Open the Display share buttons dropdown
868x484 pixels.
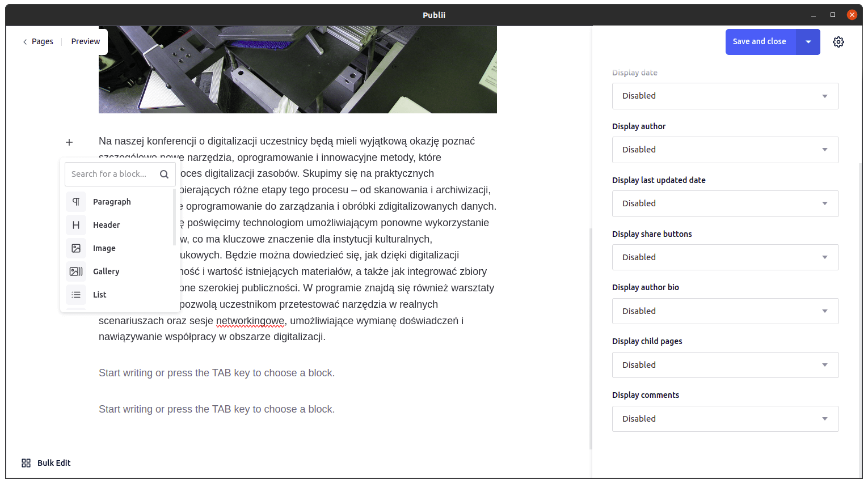(725, 257)
